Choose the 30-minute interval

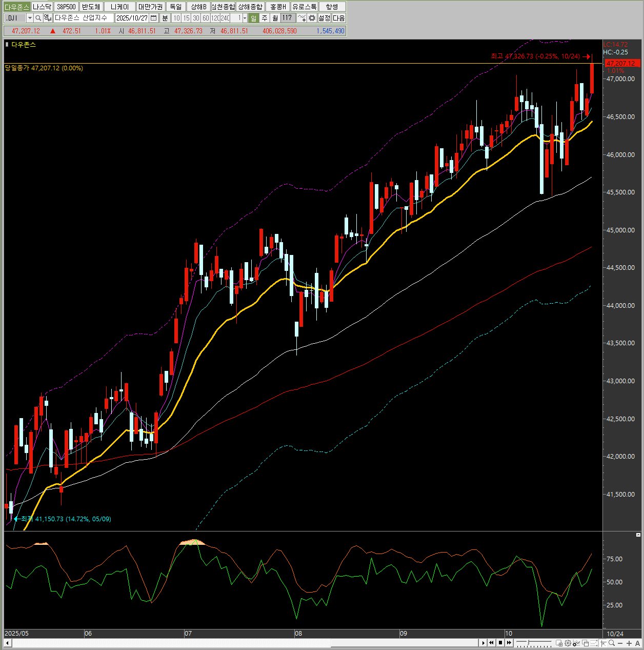pyautogui.click(x=196, y=18)
